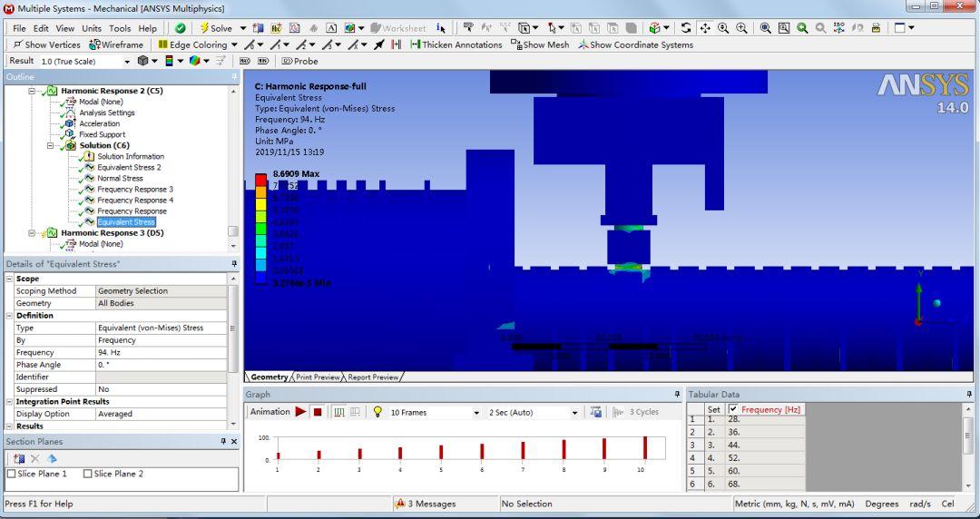The height and width of the screenshot is (519, 980).
Task: Click the selection information icon
Action: [441, 28]
